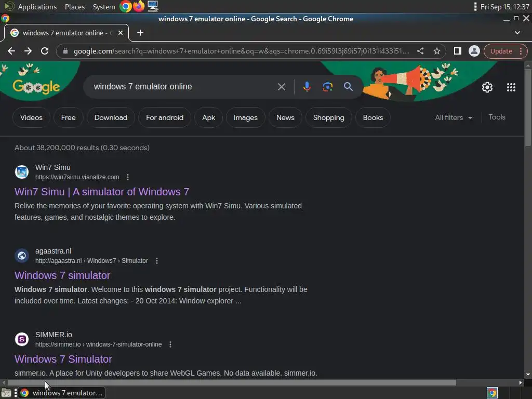Screen dimensions: 532x399
Task: Search by image with Google Lens
Action: tap(327, 87)
